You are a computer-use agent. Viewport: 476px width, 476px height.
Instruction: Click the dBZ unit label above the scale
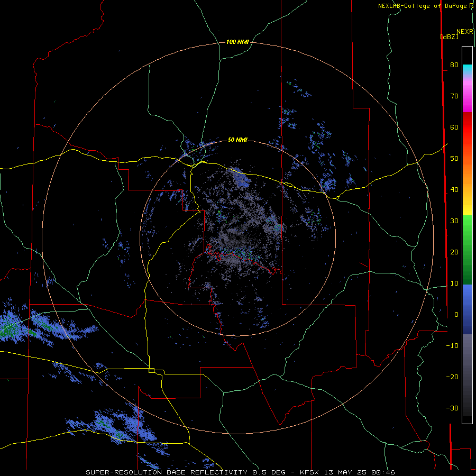click(449, 36)
